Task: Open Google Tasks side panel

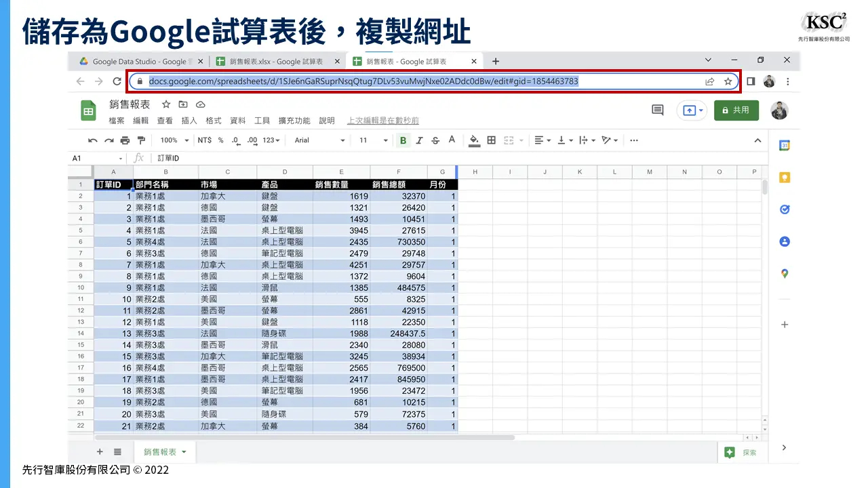Action: pyautogui.click(x=785, y=209)
